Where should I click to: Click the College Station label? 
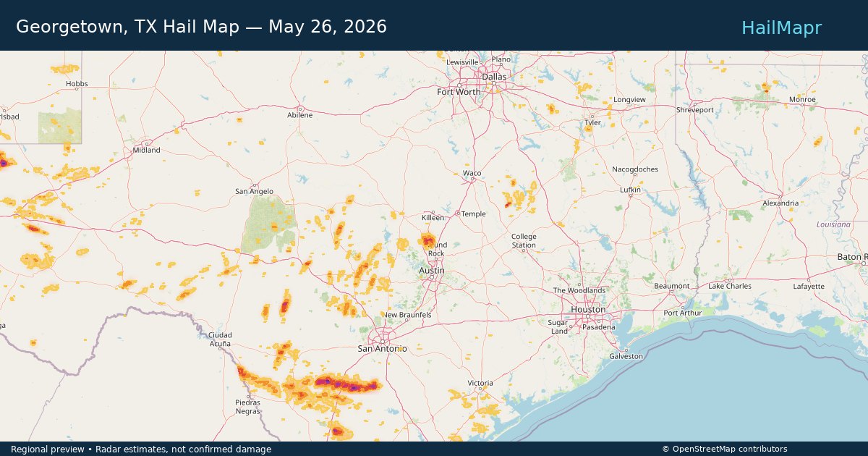pos(524,241)
